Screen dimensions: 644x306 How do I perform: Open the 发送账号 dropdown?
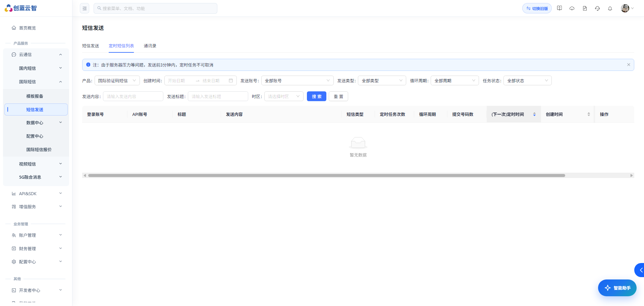pos(297,81)
